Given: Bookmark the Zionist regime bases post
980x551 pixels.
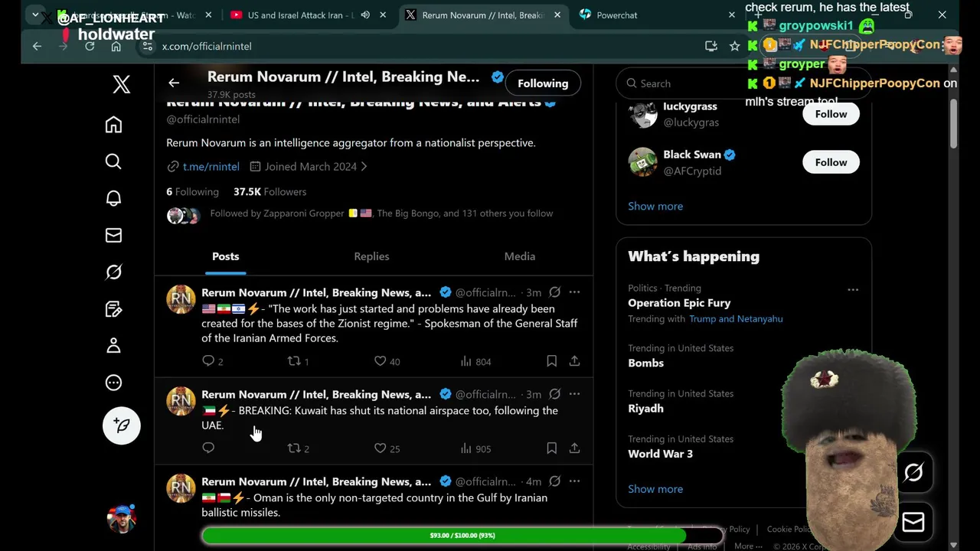Looking at the screenshot, I should (551, 360).
